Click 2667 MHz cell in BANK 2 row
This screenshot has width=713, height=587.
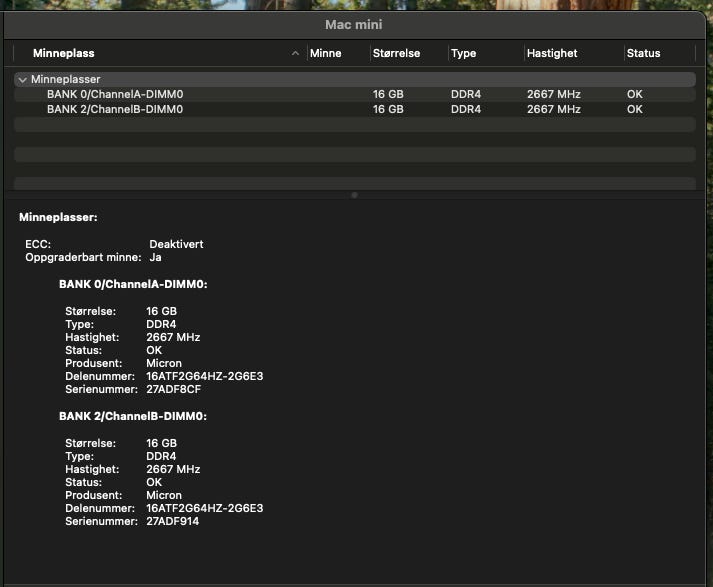pyautogui.click(x=553, y=109)
